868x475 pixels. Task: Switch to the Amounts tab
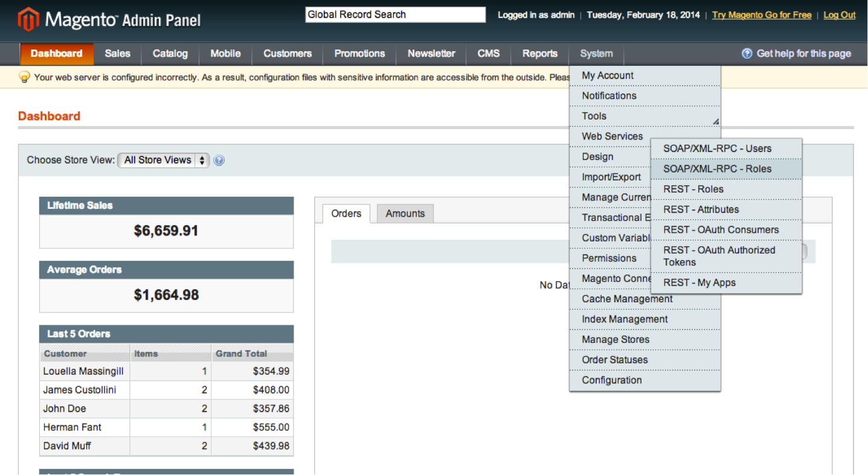405,214
